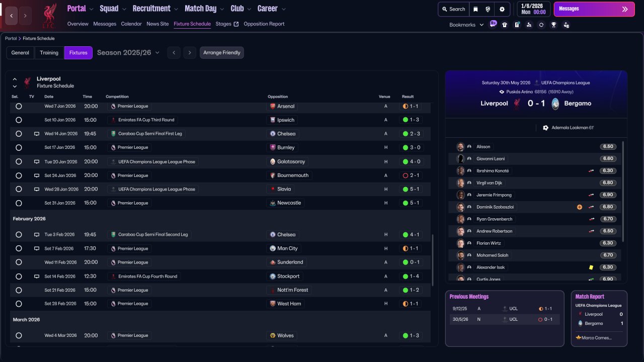Click the Arrange Friendly button
The width and height of the screenshot is (644, 362).
222,53
